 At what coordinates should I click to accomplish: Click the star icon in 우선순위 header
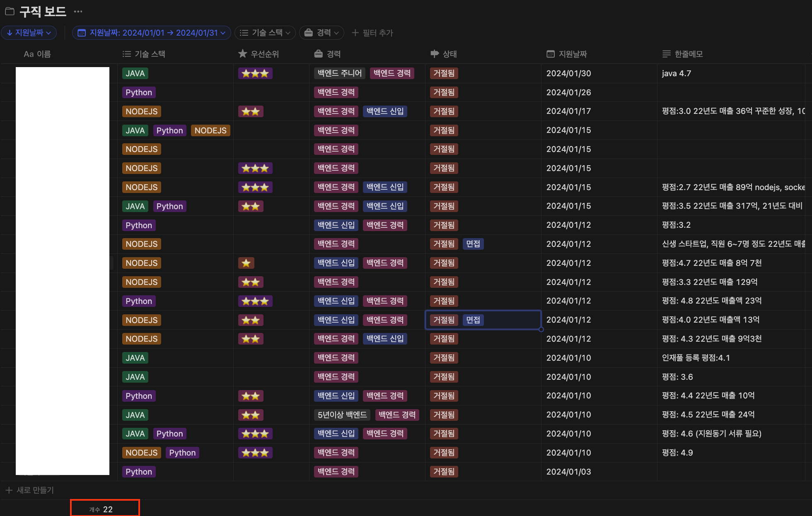243,54
